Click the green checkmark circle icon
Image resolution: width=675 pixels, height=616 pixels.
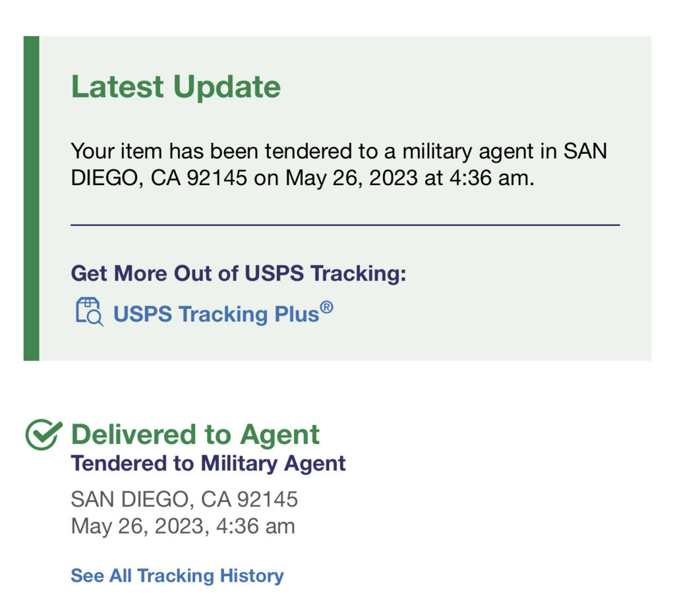(44, 434)
